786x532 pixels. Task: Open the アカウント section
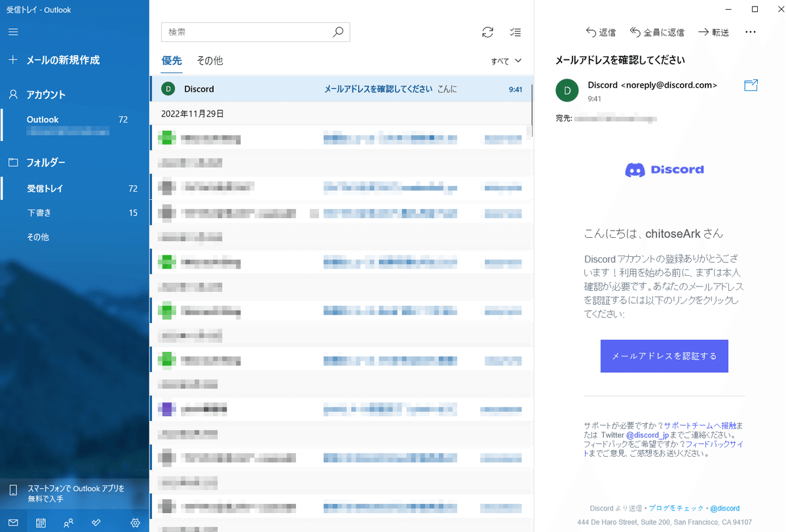(46, 94)
